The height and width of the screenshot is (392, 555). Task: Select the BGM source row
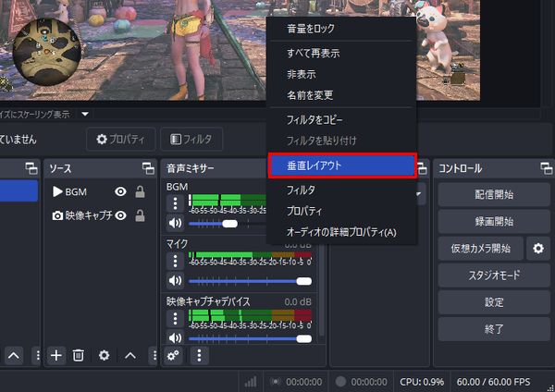point(100,191)
